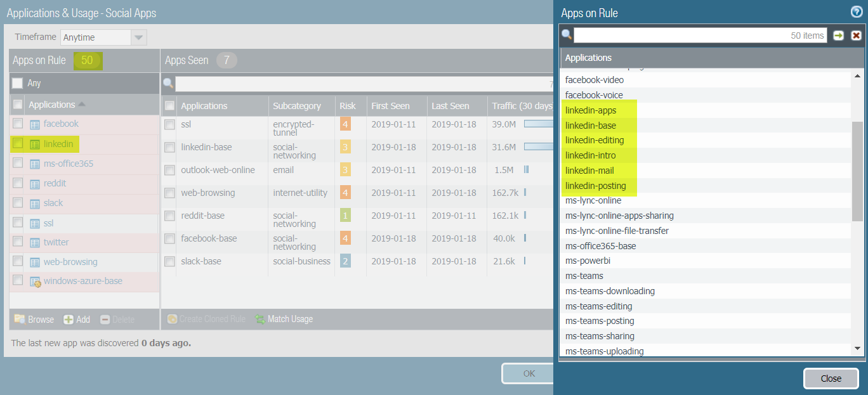
Task: Select linkedin-base in the Apps on Rule list
Action: 591,126
